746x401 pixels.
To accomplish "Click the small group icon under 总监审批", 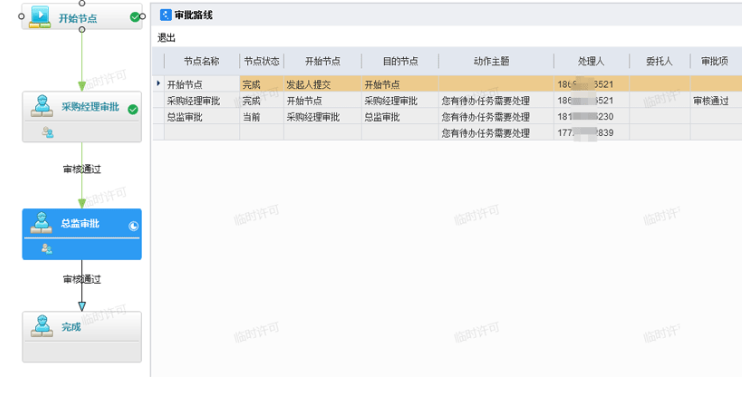I will (47, 249).
